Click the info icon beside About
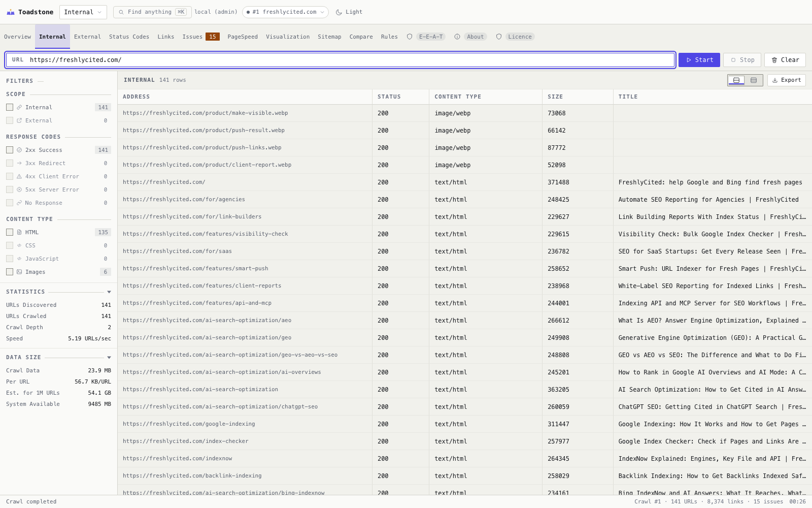812x508 pixels. coord(457,37)
